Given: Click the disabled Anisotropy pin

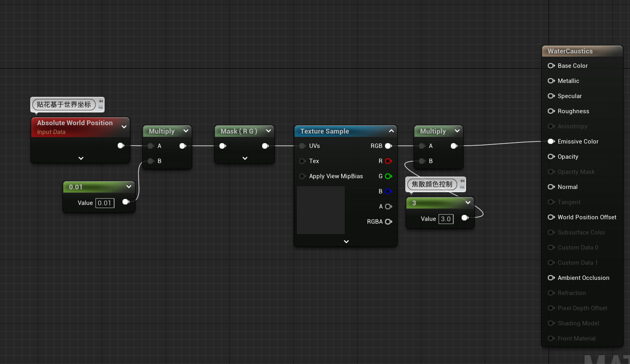Looking at the screenshot, I should (x=551, y=126).
